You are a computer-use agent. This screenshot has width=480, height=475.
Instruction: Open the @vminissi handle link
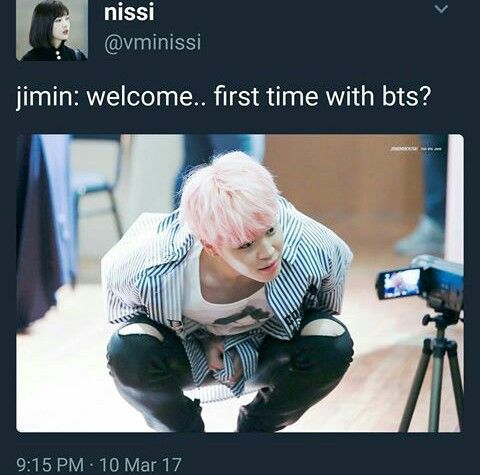click(x=153, y=43)
